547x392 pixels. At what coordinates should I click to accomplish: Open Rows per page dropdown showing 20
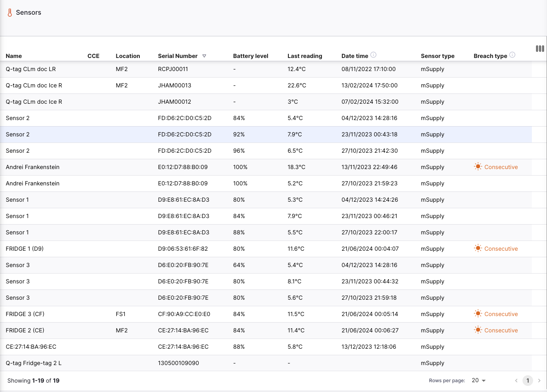pos(478,380)
